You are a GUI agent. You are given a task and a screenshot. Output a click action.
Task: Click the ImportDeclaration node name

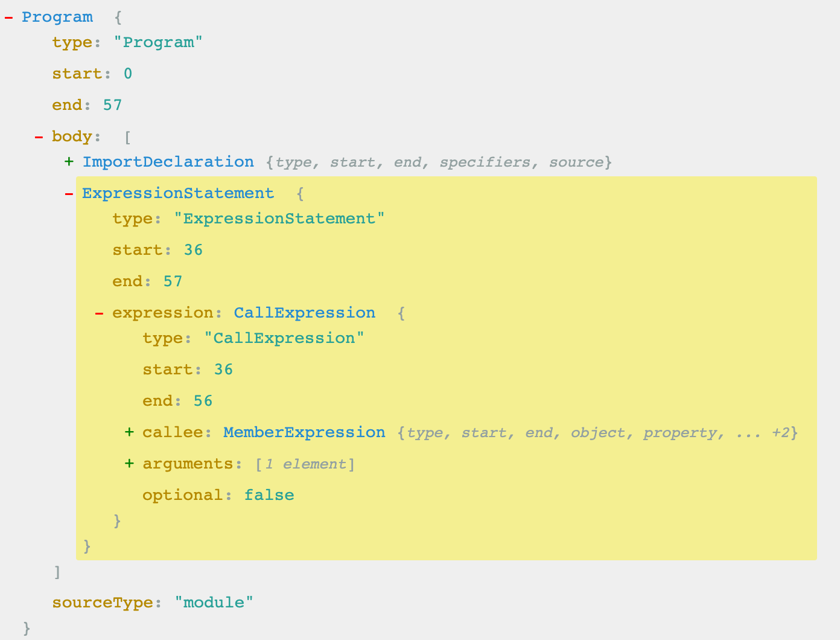(168, 162)
